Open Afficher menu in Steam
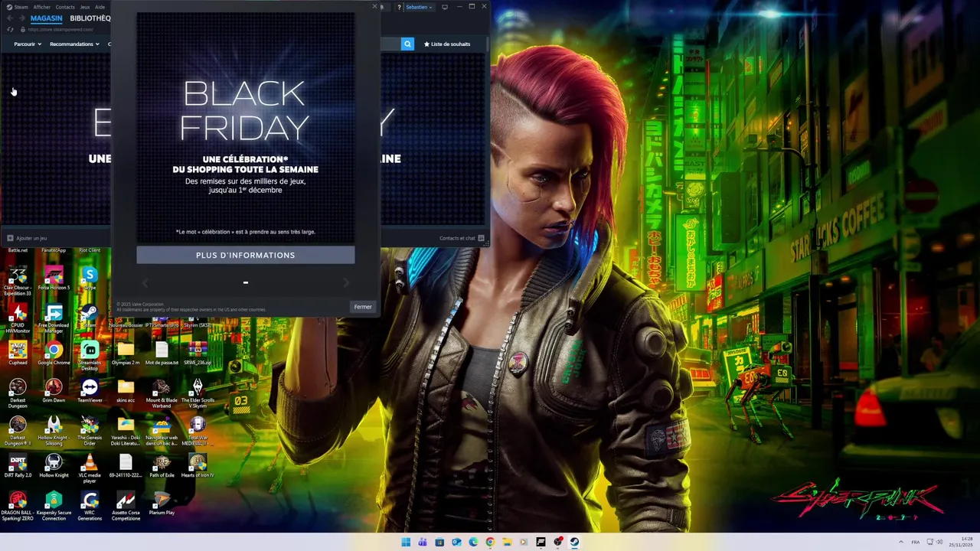This screenshot has width=980, height=551. click(41, 7)
